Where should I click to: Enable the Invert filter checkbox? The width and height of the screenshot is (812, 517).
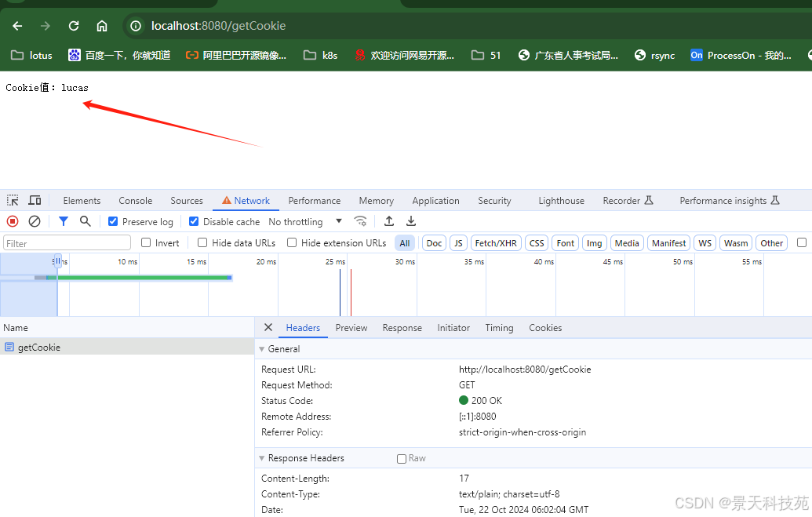click(146, 243)
